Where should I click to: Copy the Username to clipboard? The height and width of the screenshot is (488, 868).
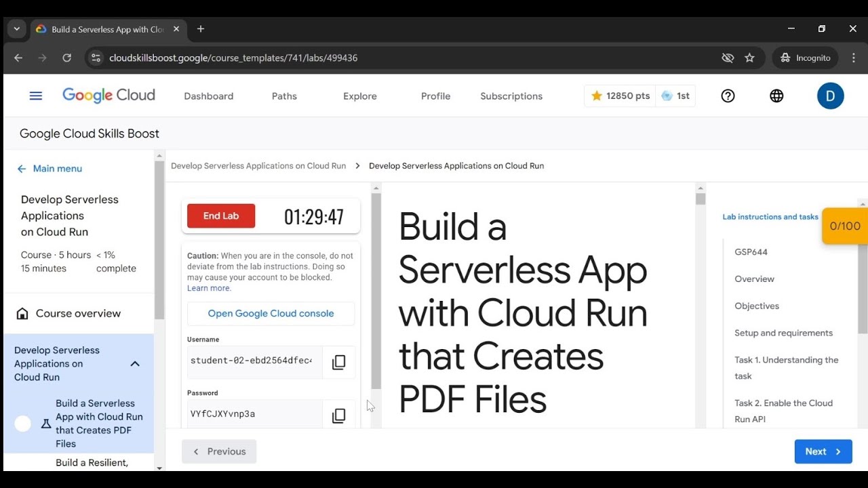pyautogui.click(x=338, y=362)
